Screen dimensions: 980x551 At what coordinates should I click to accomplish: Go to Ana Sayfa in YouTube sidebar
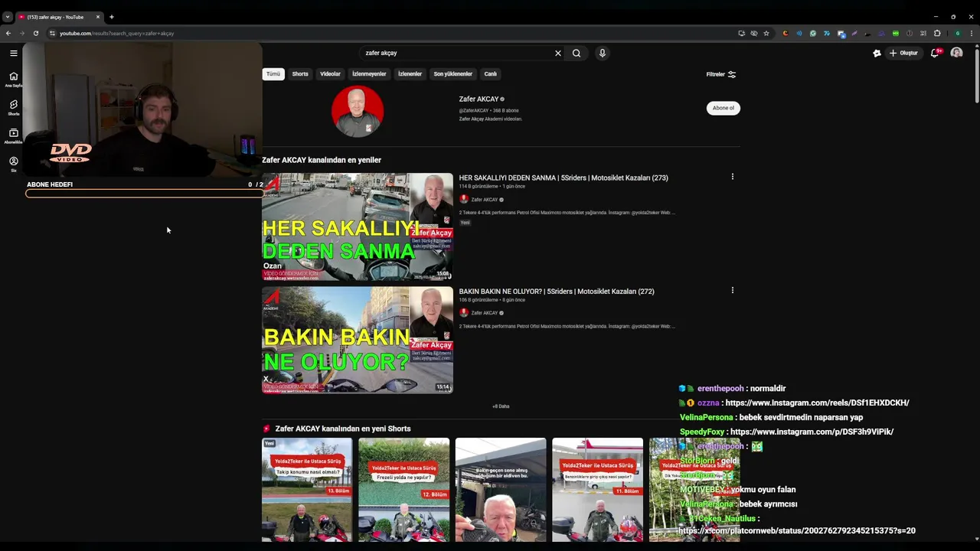pyautogui.click(x=13, y=80)
